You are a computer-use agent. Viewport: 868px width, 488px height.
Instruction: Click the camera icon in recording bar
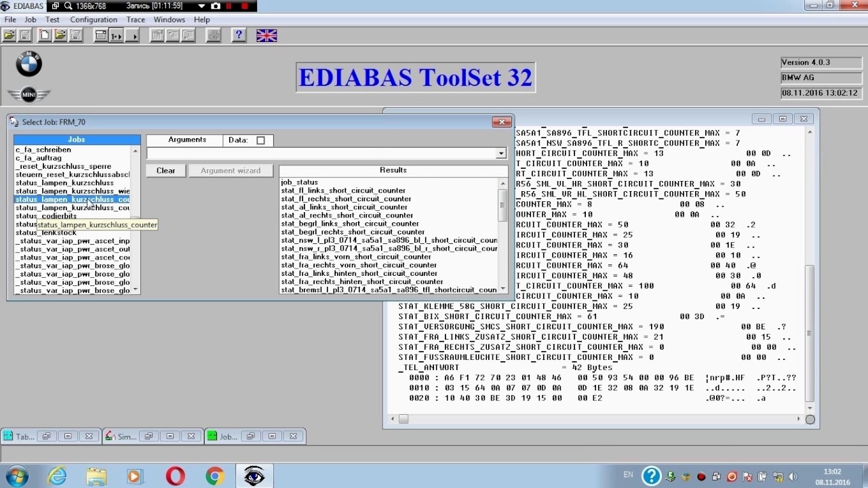tap(216, 6)
